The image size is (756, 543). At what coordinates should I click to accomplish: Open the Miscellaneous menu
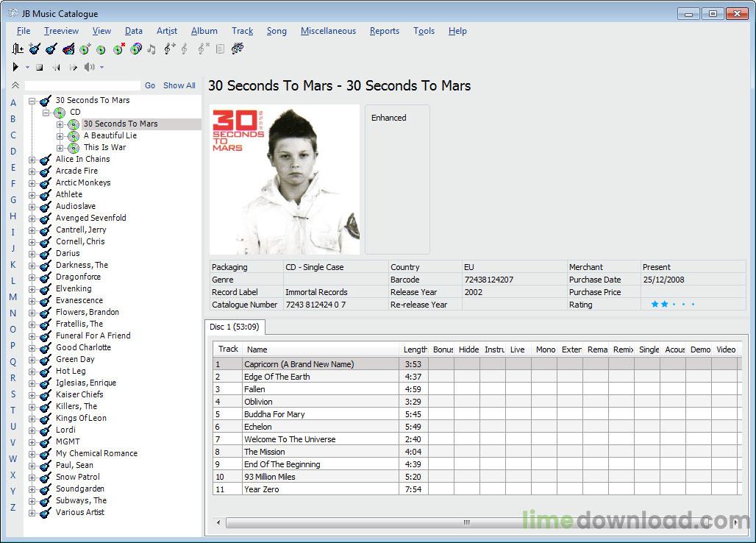click(x=328, y=31)
